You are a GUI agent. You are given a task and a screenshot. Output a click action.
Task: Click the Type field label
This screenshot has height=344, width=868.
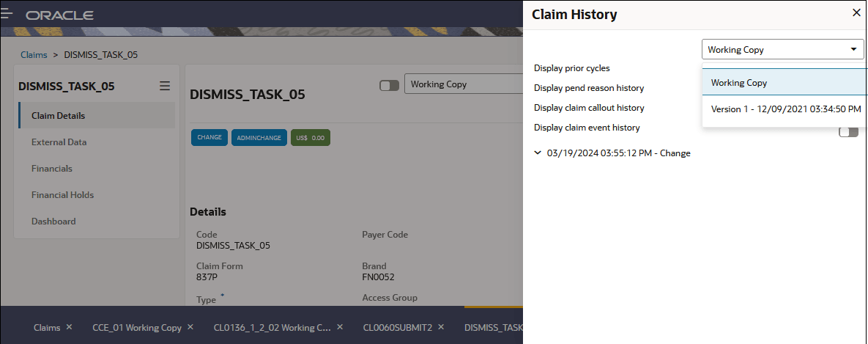point(206,300)
